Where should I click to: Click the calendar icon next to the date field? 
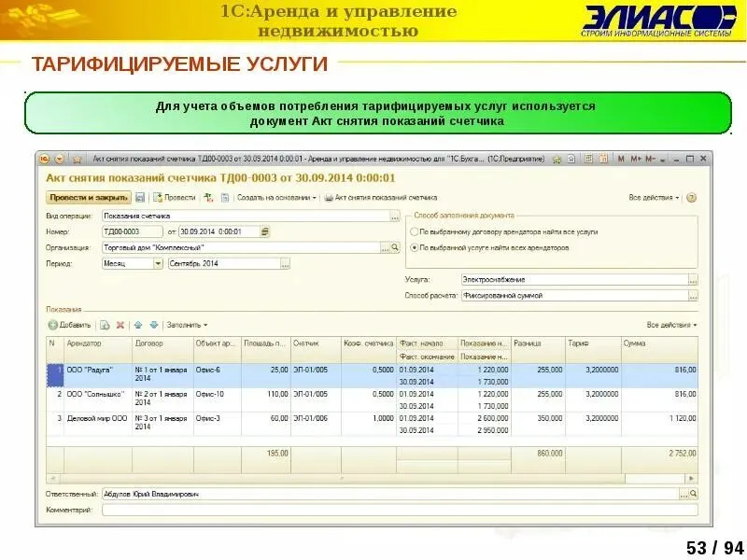tap(265, 231)
